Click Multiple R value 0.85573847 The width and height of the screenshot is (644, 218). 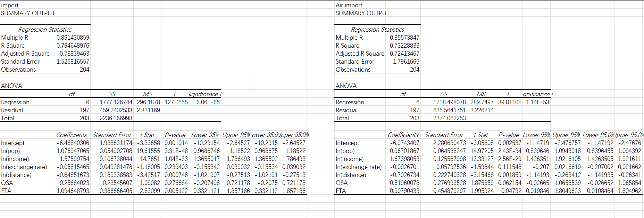[404, 38]
